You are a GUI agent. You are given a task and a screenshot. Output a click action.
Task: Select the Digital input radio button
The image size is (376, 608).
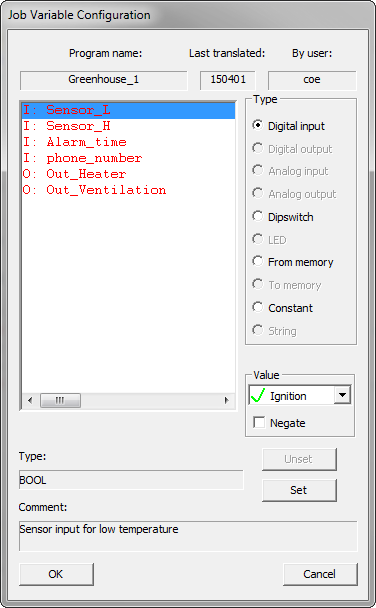(257, 125)
